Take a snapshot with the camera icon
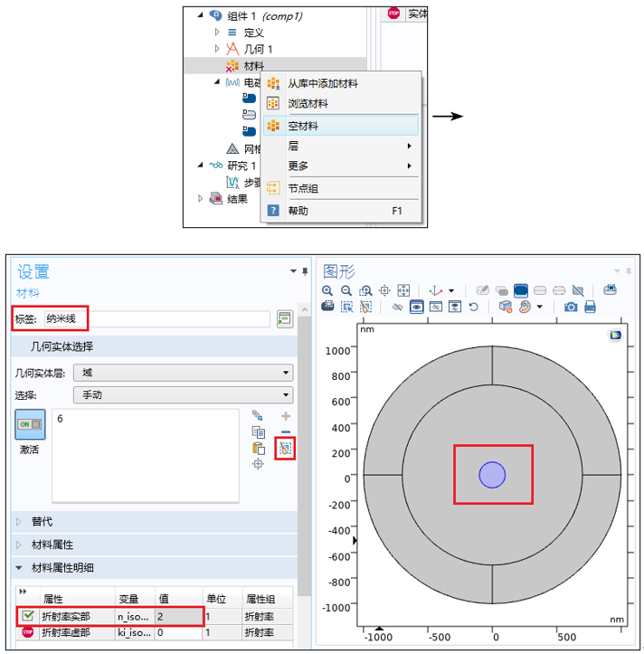 [x=571, y=307]
